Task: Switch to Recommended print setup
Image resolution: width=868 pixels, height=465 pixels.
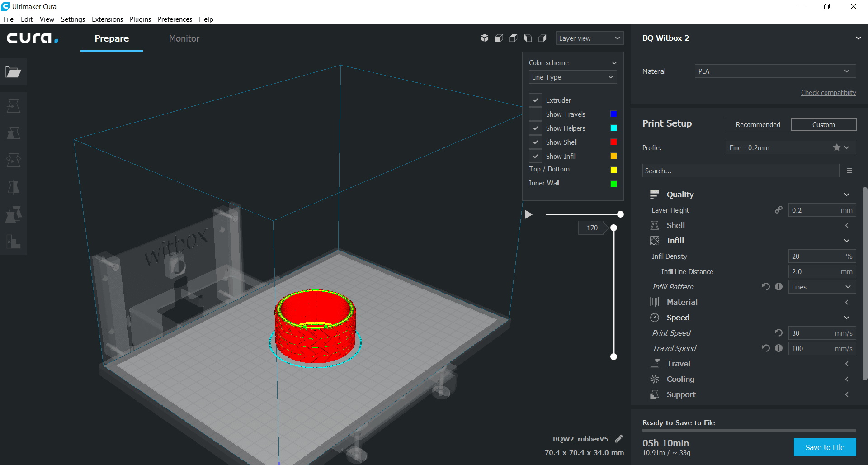Action: (x=758, y=124)
